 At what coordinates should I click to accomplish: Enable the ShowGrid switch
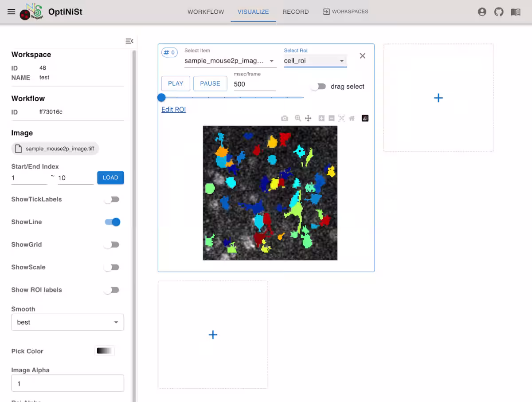pos(112,245)
